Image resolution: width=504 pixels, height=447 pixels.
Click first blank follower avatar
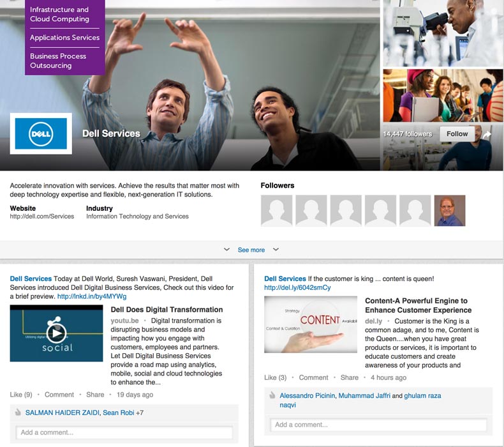tap(276, 211)
